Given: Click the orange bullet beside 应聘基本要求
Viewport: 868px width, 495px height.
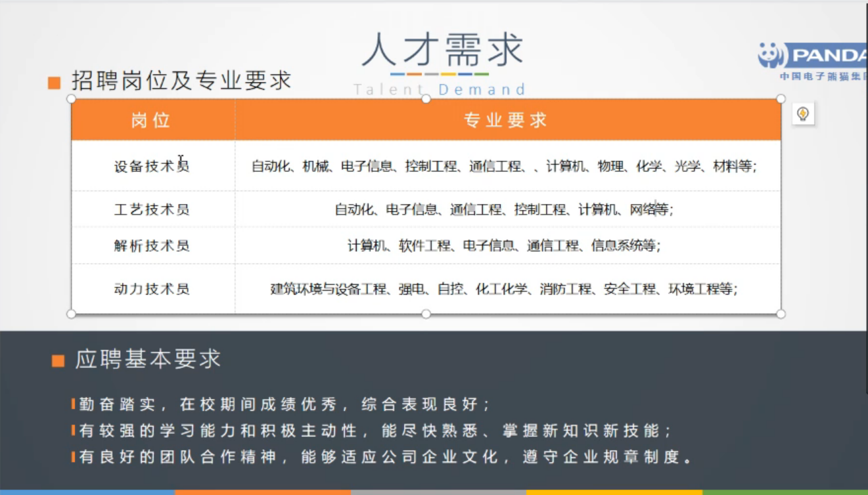Looking at the screenshot, I should 58,360.
